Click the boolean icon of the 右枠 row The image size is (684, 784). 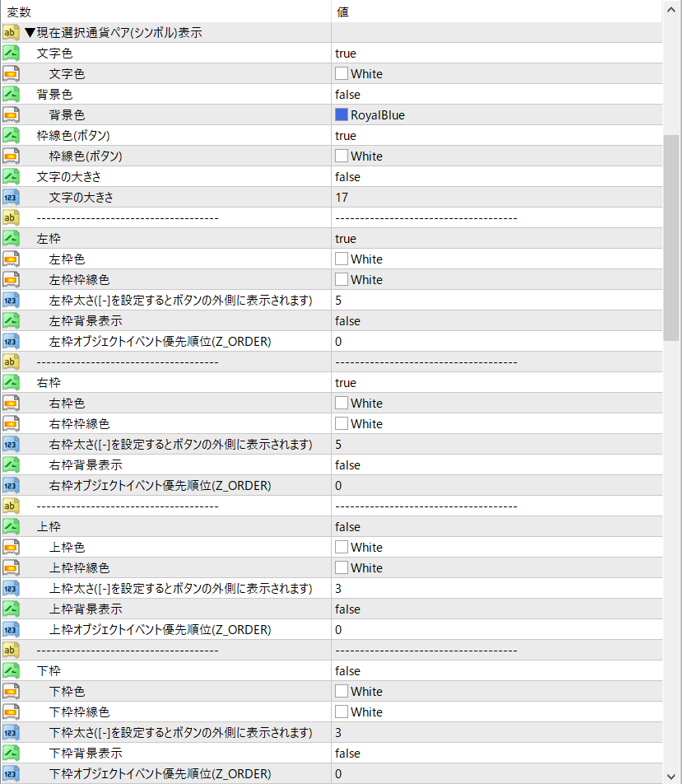[x=11, y=382]
